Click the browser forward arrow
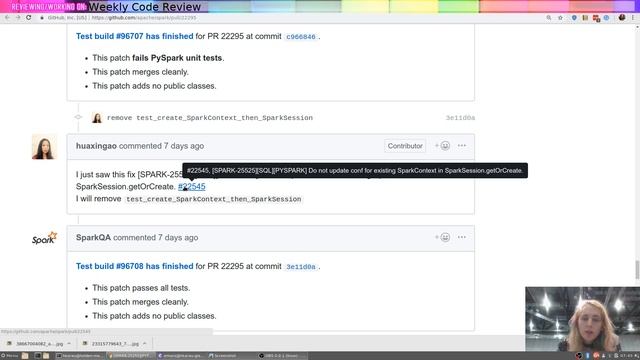The image size is (640, 360). tap(18, 18)
